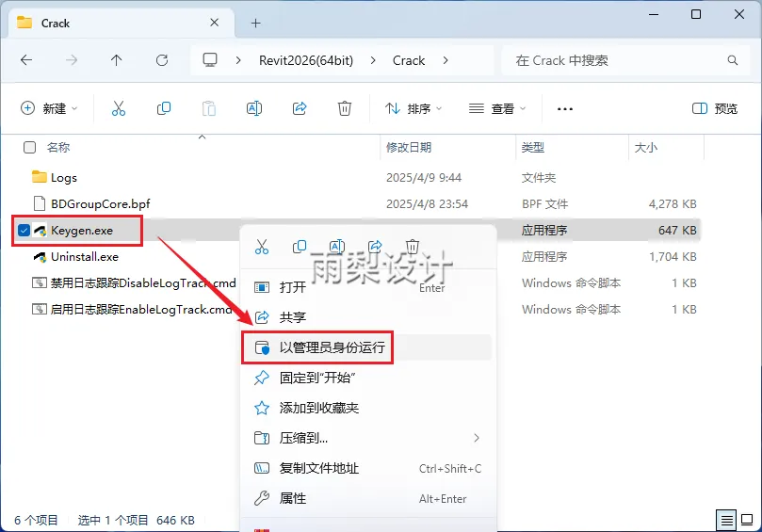This screenshot has height=532, width=762.
Task: Click Cut icon in context menu
Action: pyautogui.click(x=262, y=247)
